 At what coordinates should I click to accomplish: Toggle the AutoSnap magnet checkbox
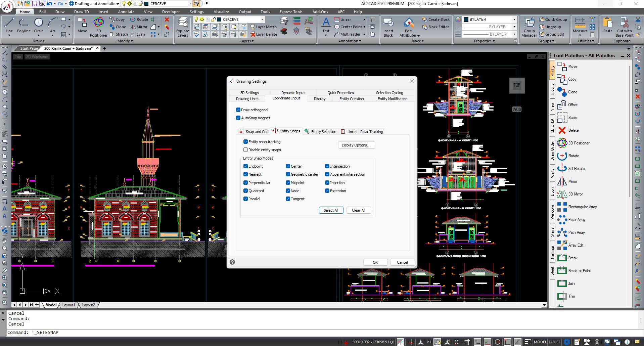238,118
